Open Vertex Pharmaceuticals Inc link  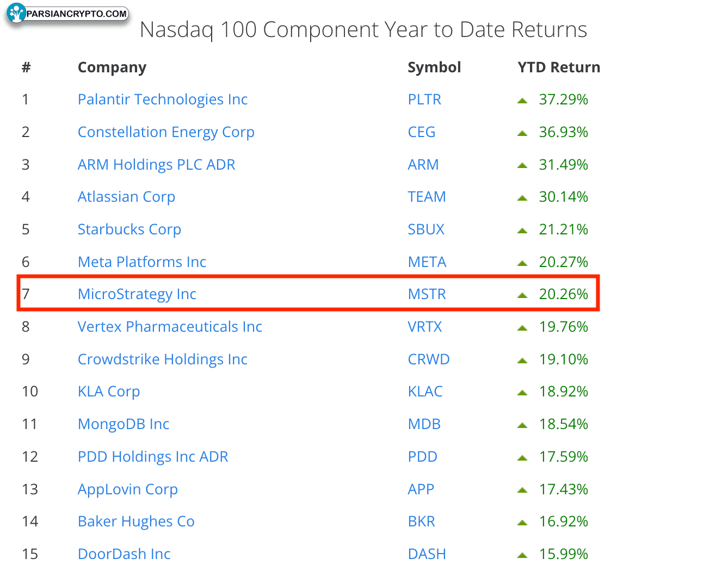click(x=170, y=327)
